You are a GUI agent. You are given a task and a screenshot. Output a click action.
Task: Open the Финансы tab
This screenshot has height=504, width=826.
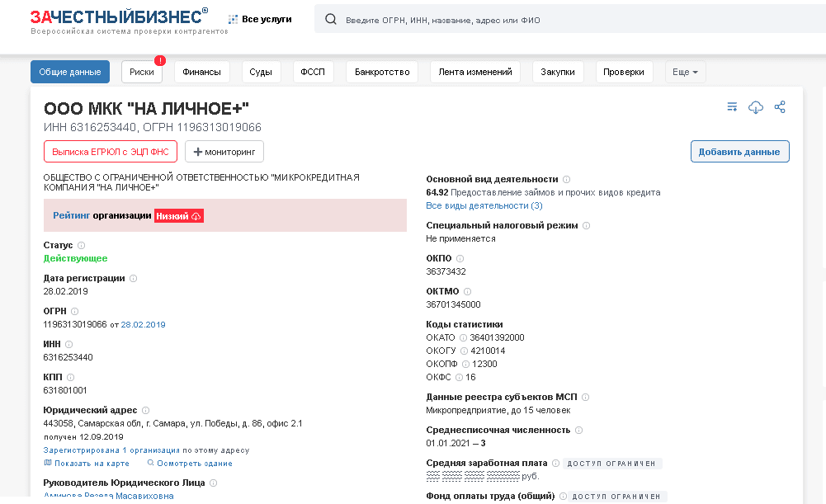202,73
